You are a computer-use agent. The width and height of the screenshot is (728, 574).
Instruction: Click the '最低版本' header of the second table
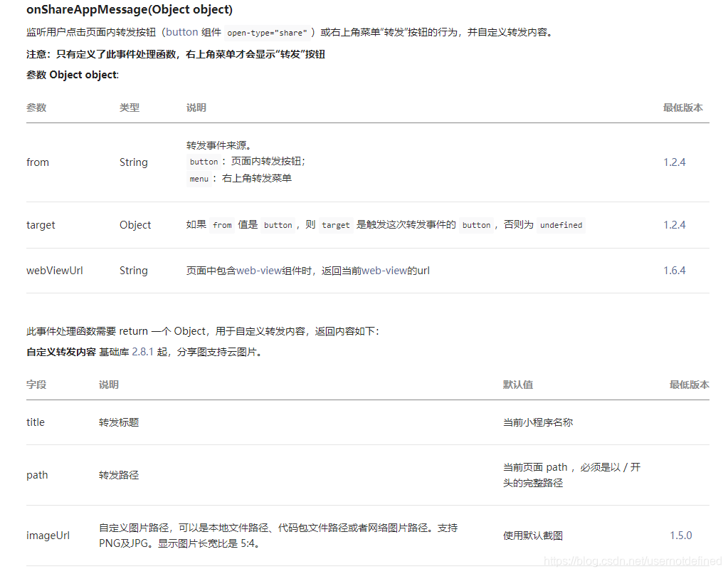pyautogui.click(x=690, y=385)
